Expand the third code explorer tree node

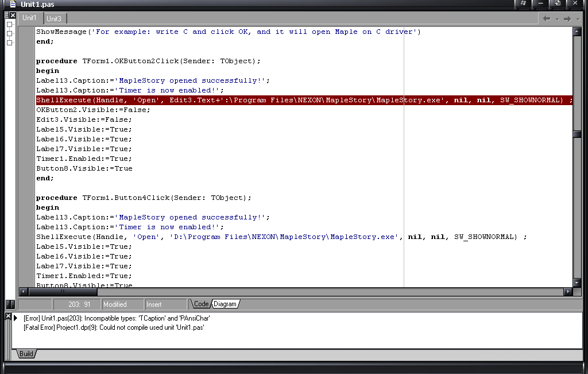click(x=9, y=42)
